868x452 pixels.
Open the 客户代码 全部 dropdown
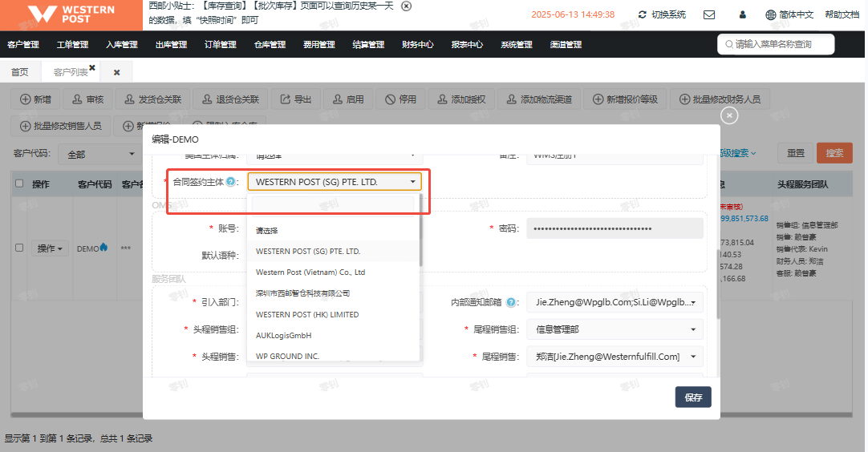(x=100, y=154)
